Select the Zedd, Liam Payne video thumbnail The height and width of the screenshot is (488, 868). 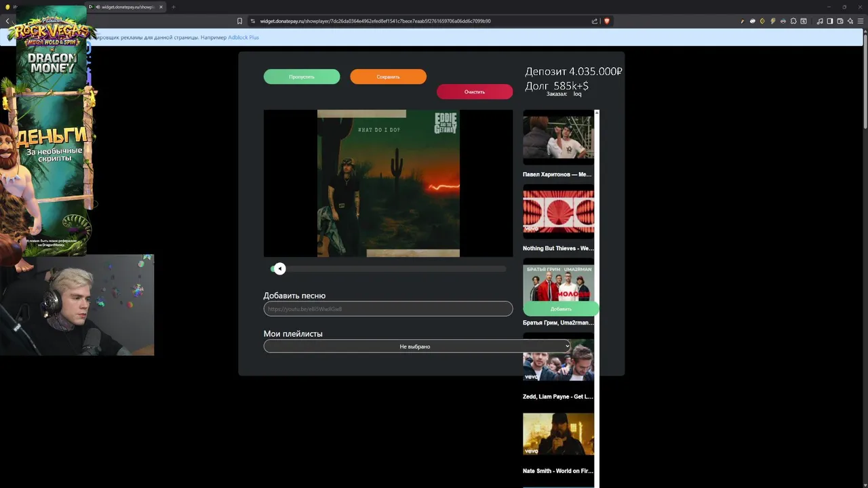pyautogui.click(x=558, y=360)
